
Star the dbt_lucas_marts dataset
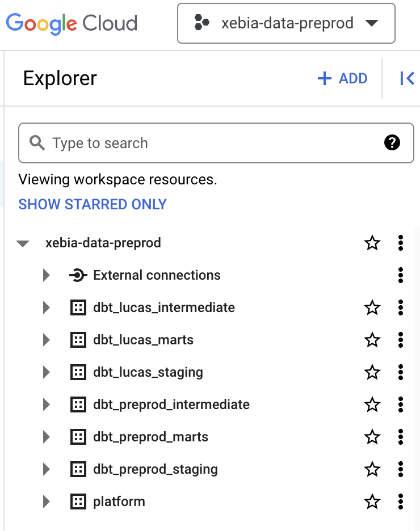(x=372, y=340)
